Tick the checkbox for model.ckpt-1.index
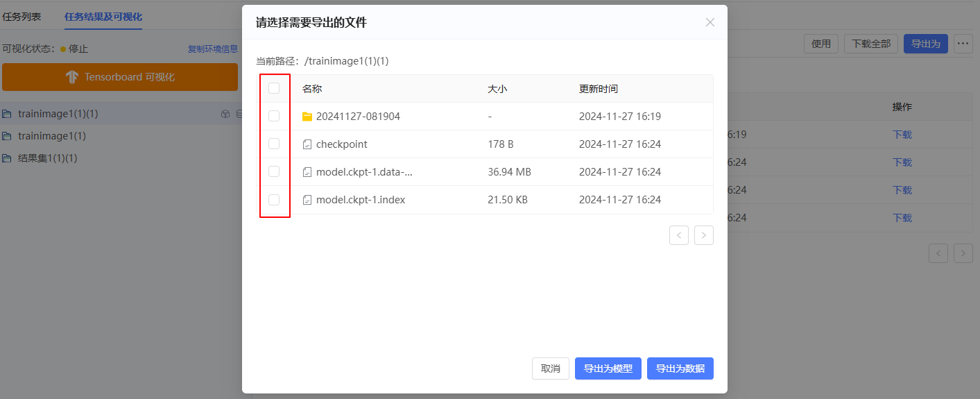This screenshot has width=980, height=399. 274,200
